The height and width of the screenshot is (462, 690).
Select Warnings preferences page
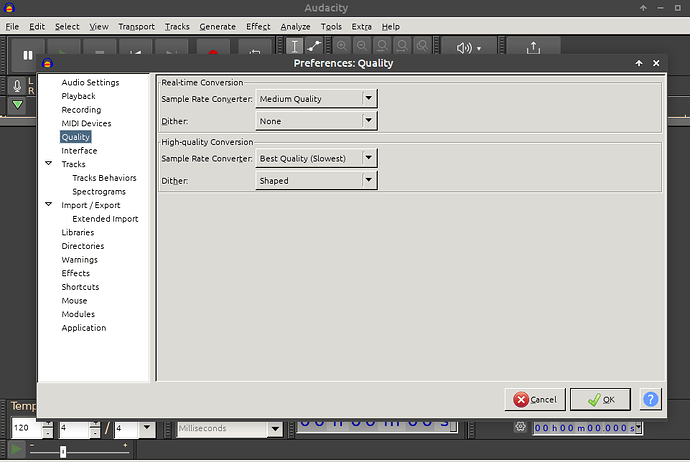click(x=80, y=260)
